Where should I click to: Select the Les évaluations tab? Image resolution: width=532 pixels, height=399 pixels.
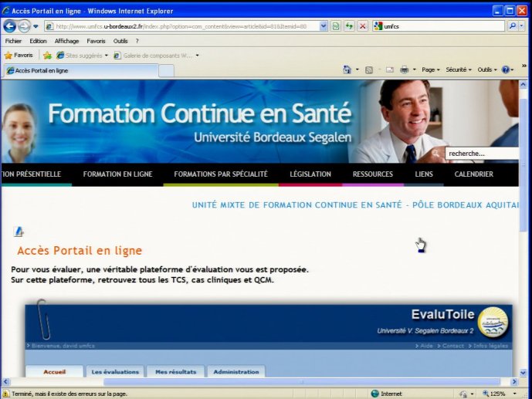click(115, 371)
